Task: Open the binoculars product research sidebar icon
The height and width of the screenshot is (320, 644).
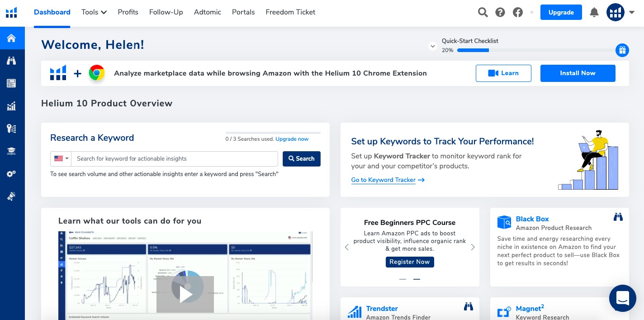Action: coord(11,61)
